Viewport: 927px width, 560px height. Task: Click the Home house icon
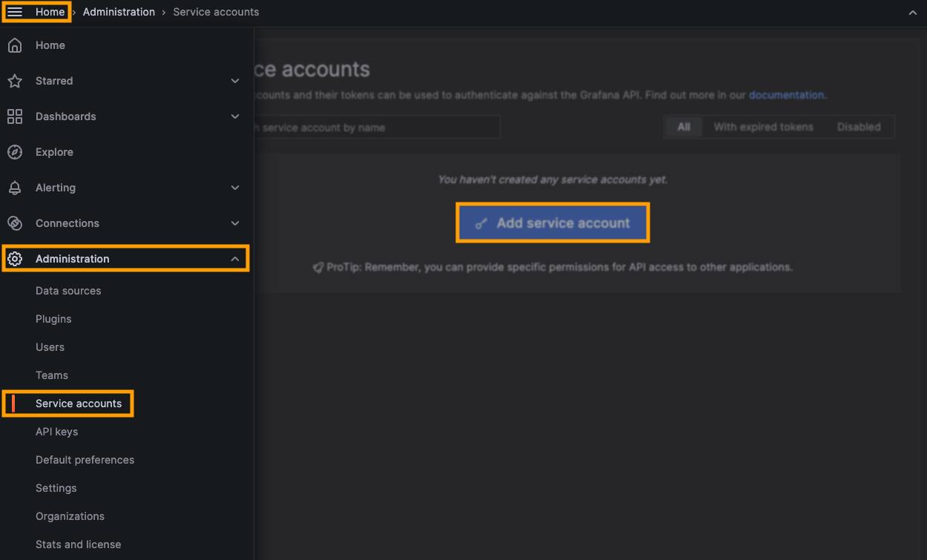click(15, 45)
